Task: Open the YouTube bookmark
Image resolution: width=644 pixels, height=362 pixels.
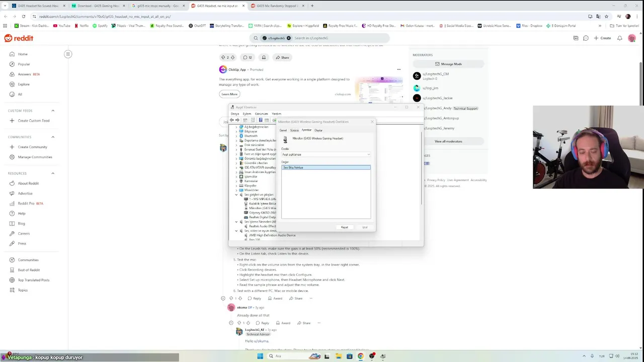Action: pos(61,26)
